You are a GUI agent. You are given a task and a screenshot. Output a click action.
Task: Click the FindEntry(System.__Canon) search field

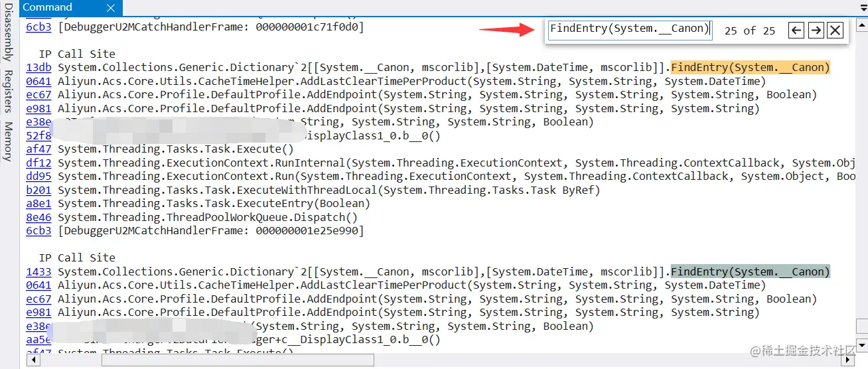coord(630,29)
